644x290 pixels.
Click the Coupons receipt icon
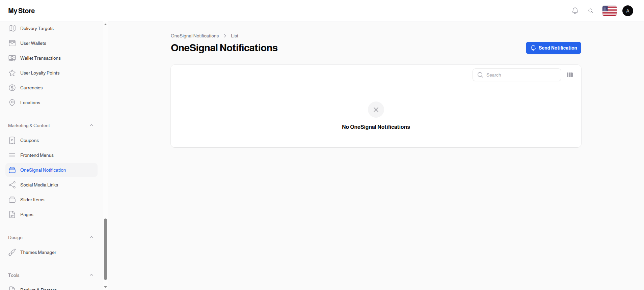(12, 140)
